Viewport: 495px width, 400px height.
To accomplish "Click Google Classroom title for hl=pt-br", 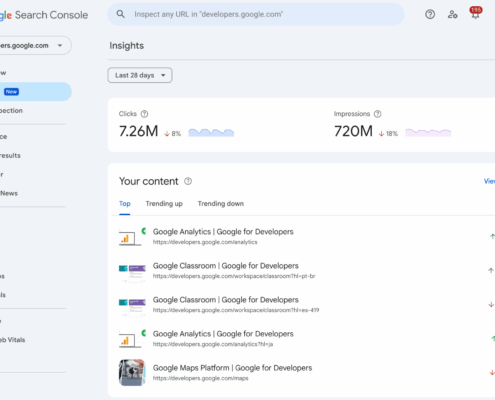I will (226, 266).
